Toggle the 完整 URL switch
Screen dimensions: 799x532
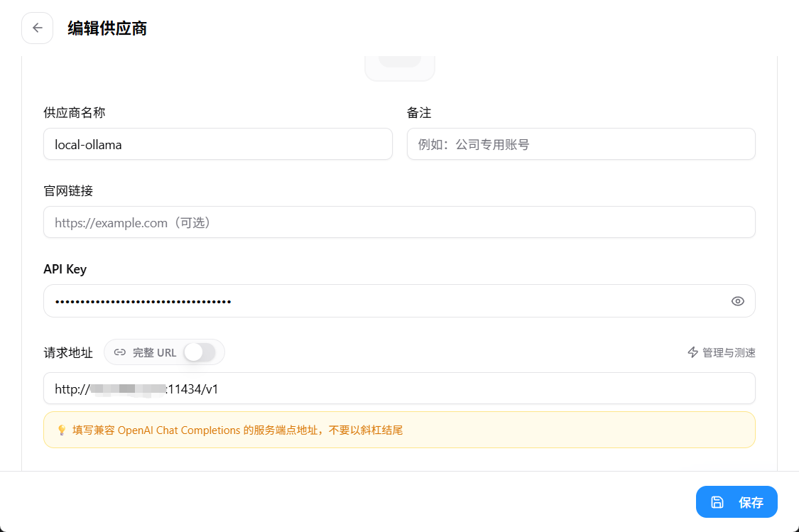click(x=200, y=352)
